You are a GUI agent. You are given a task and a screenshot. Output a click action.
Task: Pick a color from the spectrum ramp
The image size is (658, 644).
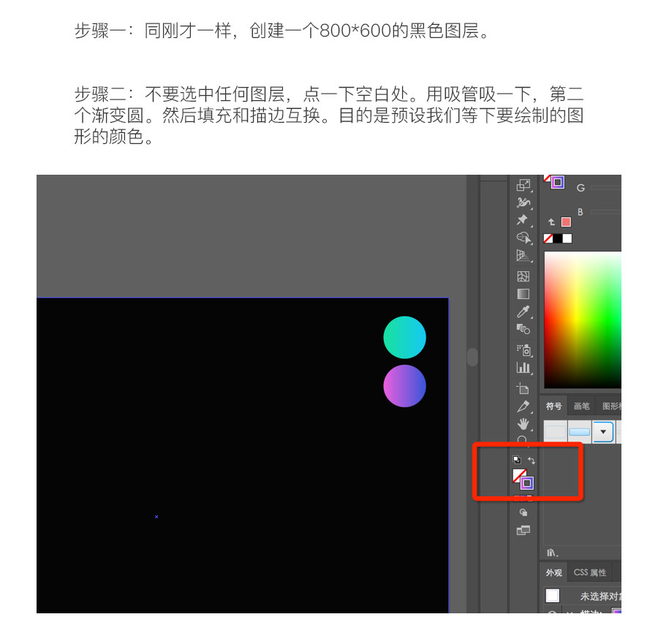pyautogui.click(x=583, y=320)
